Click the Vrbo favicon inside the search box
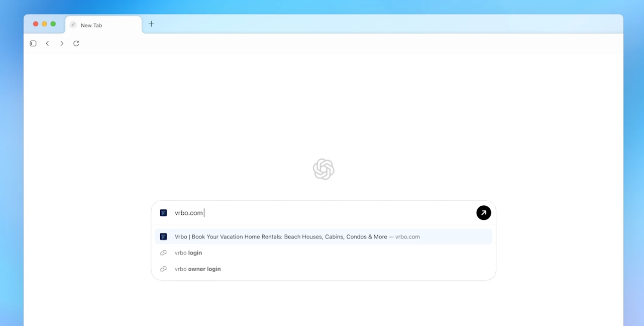 (x=163, y=213)
